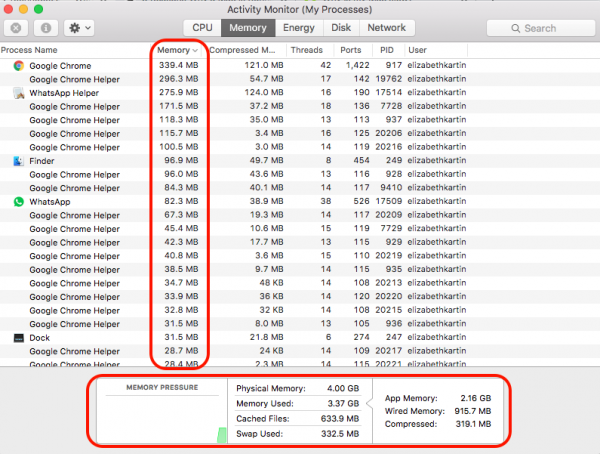The width and height of the screenshot is (600, 454).
Task: Click PID 7729 cell
Action: point(391,229)
